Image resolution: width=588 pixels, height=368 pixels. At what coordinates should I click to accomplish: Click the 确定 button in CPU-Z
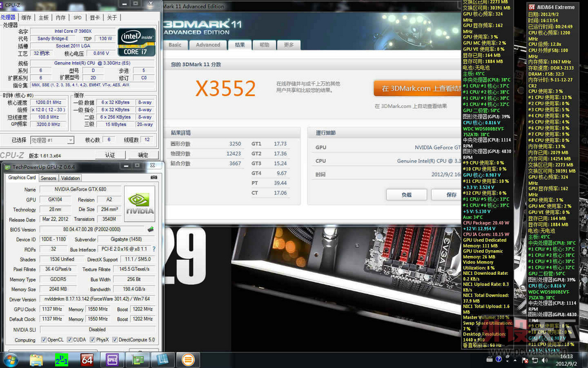[143, 155]
